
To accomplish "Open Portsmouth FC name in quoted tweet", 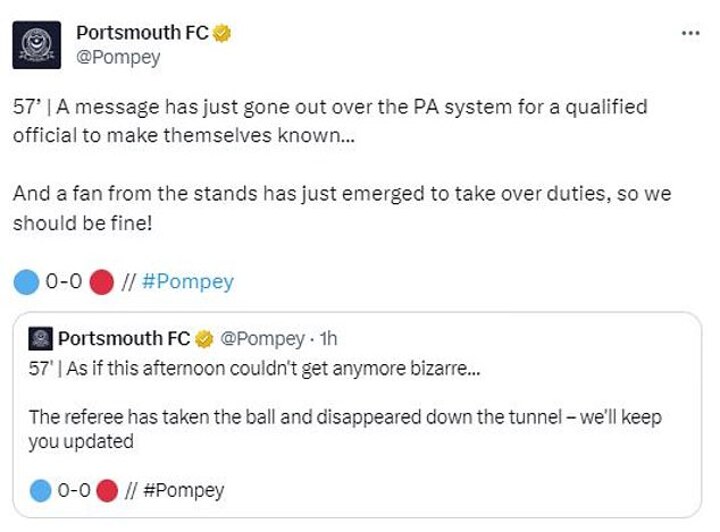I will point(123,339).
